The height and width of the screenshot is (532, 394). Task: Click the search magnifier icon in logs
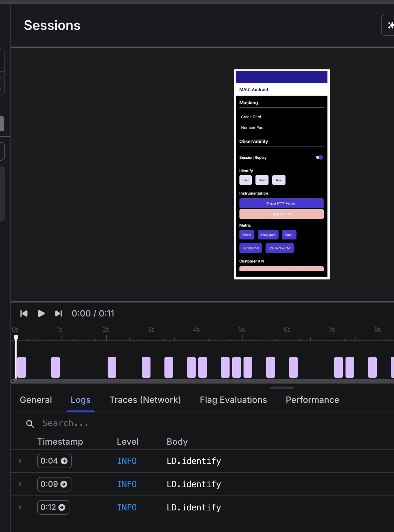(x=30, y=424)
